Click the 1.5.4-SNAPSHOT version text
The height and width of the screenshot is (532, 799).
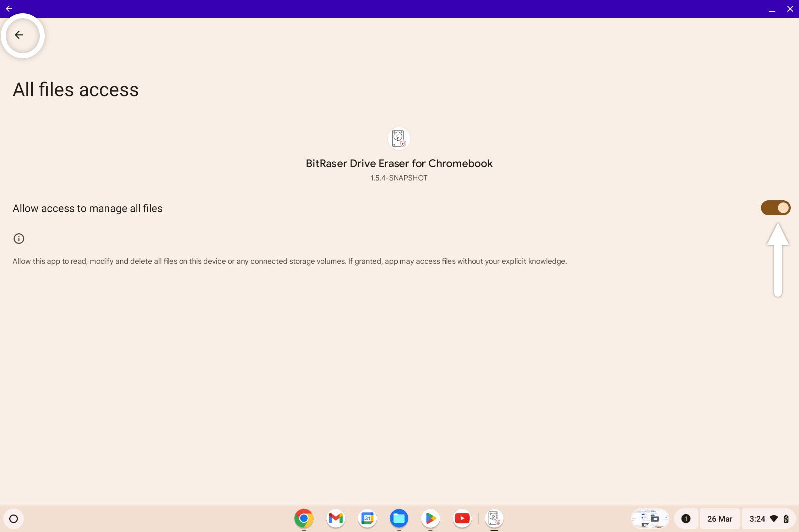click(x=399, y=178)
